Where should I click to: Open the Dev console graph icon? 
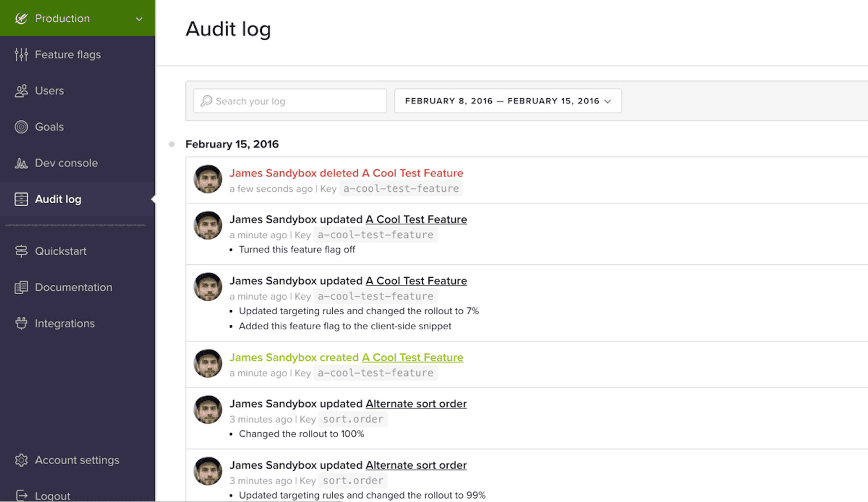pyautogui.click(x=21, y=163)
